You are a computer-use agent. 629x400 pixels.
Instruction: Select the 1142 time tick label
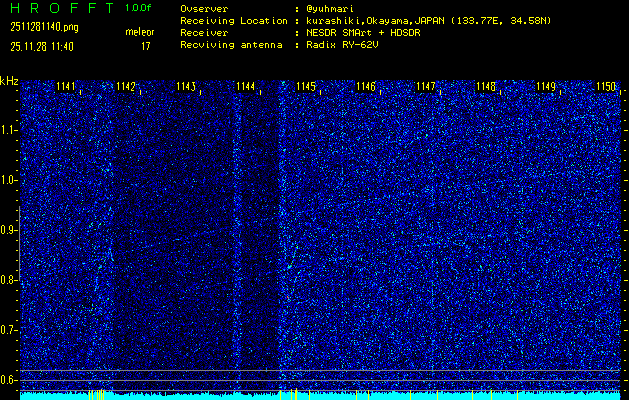(127, 87)
